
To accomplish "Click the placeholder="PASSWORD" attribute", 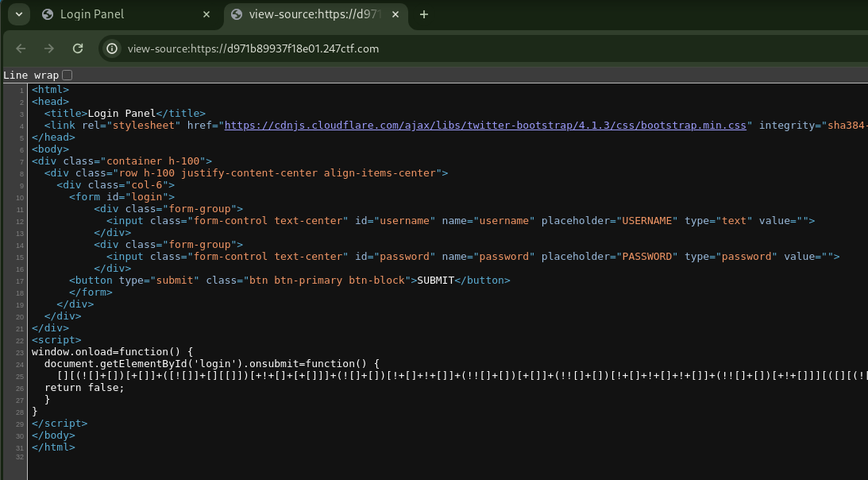I will tap(609, 257).
